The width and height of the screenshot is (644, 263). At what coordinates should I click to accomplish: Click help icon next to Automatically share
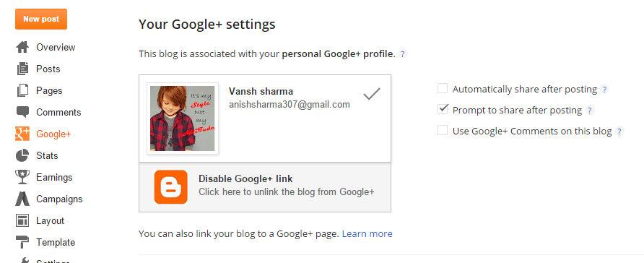pyautogui.click(x=604, y=89)
